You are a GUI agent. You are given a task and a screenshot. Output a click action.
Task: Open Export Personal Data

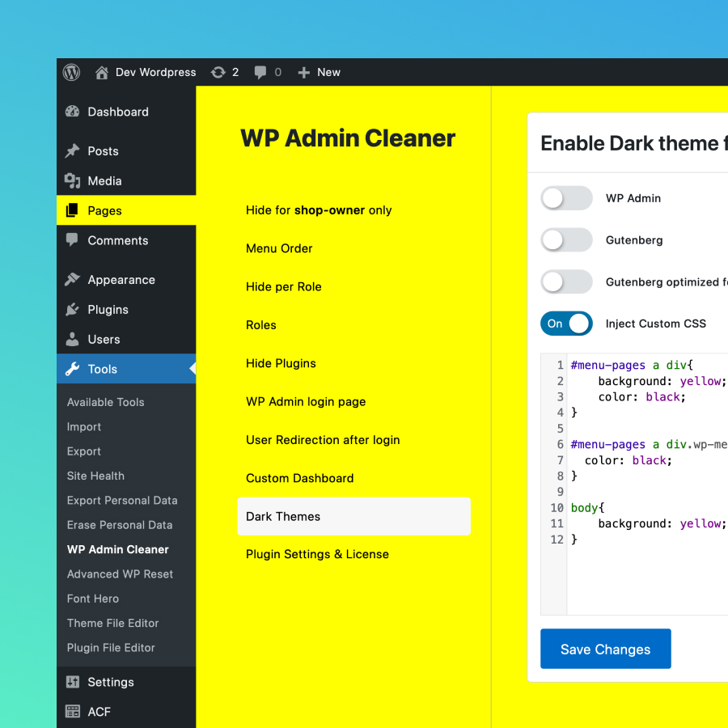pos(122,501)
